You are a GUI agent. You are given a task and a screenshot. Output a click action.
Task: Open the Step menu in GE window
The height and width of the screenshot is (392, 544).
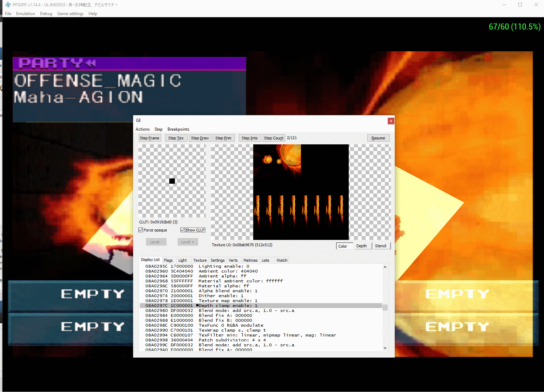(158, 129)
